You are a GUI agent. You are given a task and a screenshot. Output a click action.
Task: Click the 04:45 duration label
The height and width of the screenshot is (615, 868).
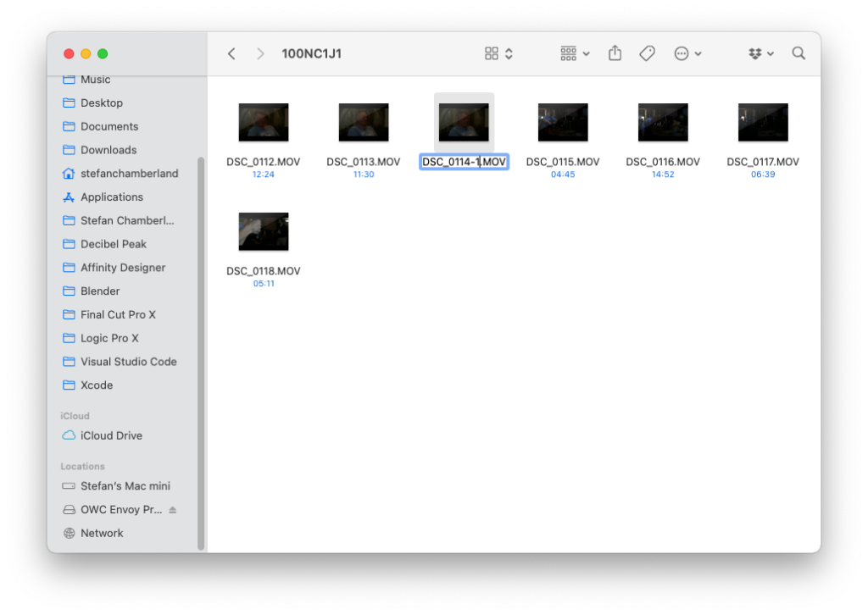(x=563, y=175)
